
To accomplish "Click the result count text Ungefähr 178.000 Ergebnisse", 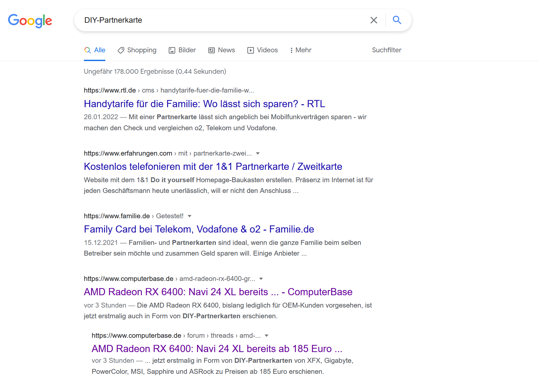I will point(155,71).
